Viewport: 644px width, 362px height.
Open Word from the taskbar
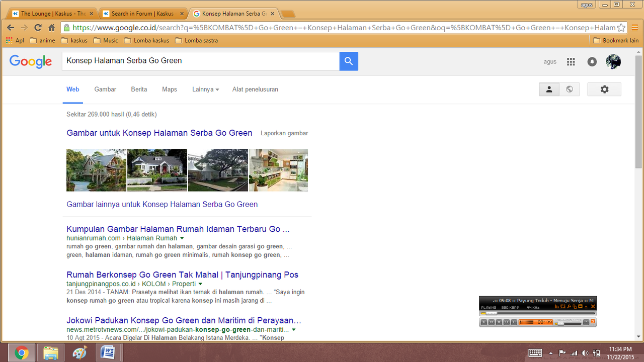point(108,353)
